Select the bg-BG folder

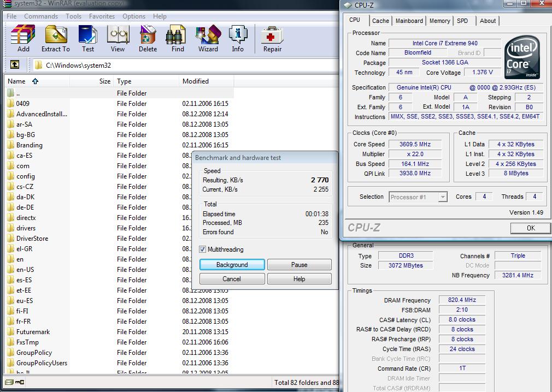click(120, 135)
